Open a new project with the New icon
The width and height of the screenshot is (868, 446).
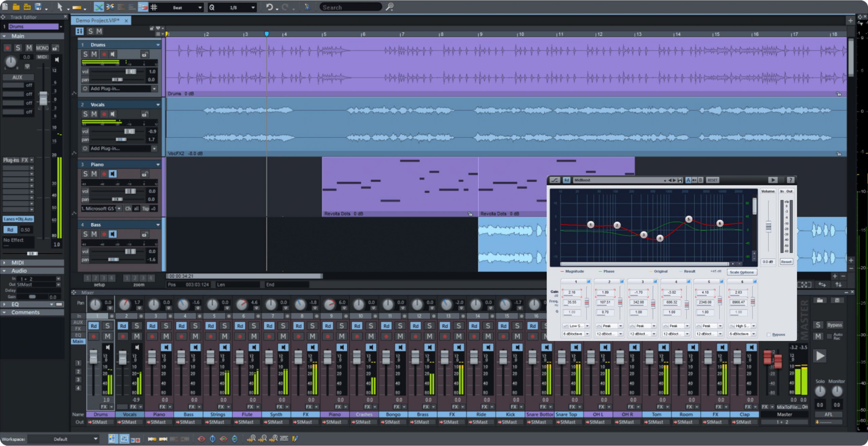(5, 6)
